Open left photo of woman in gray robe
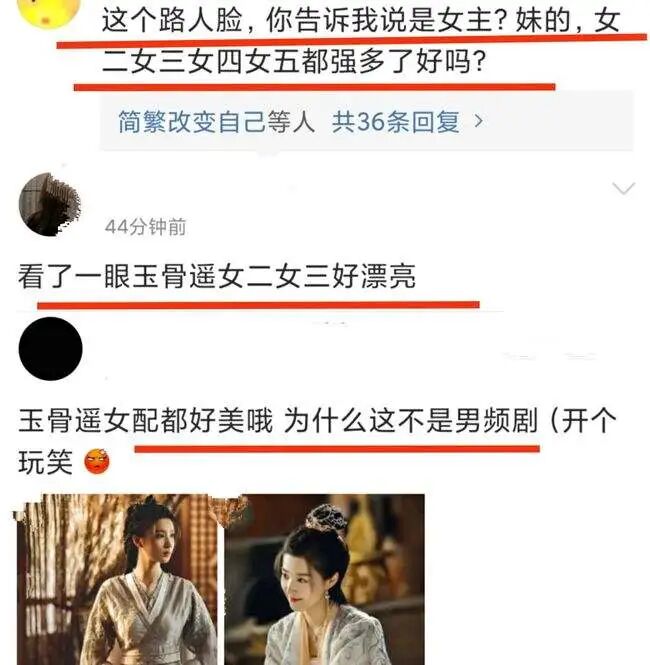650x665 pixels. (117, 579)
